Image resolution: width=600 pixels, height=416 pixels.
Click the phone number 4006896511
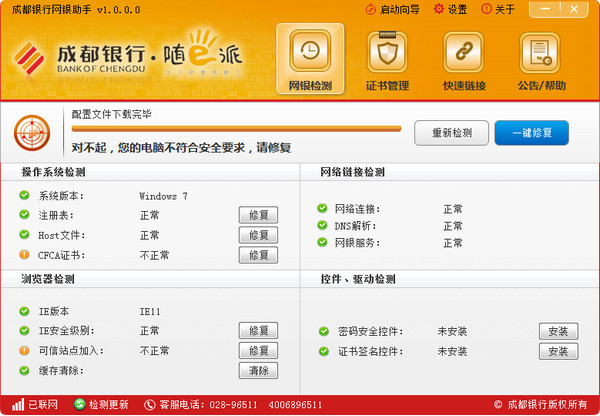point(295,405)
